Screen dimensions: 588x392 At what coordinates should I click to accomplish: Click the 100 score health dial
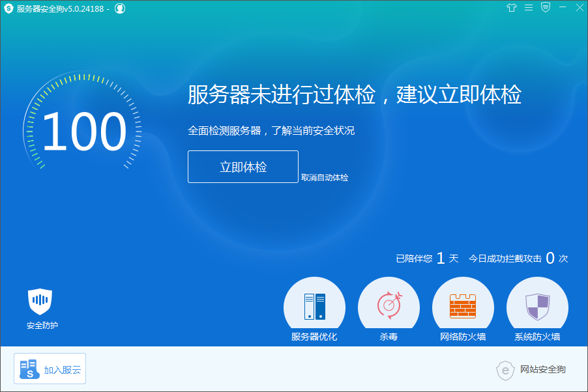click(x=86, y=130)
